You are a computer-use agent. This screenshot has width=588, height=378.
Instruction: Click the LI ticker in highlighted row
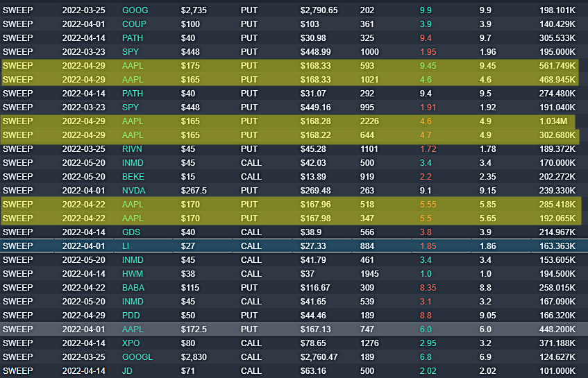[126, 246]
